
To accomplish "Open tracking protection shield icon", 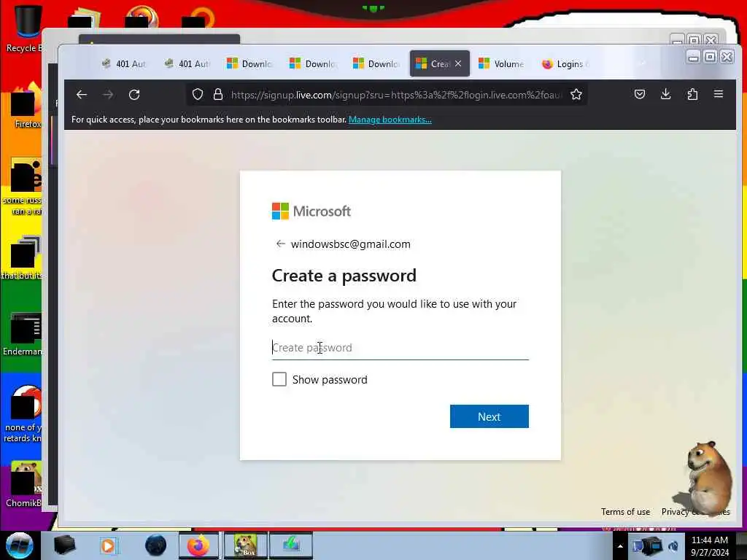I will click(x=198, y=94).
